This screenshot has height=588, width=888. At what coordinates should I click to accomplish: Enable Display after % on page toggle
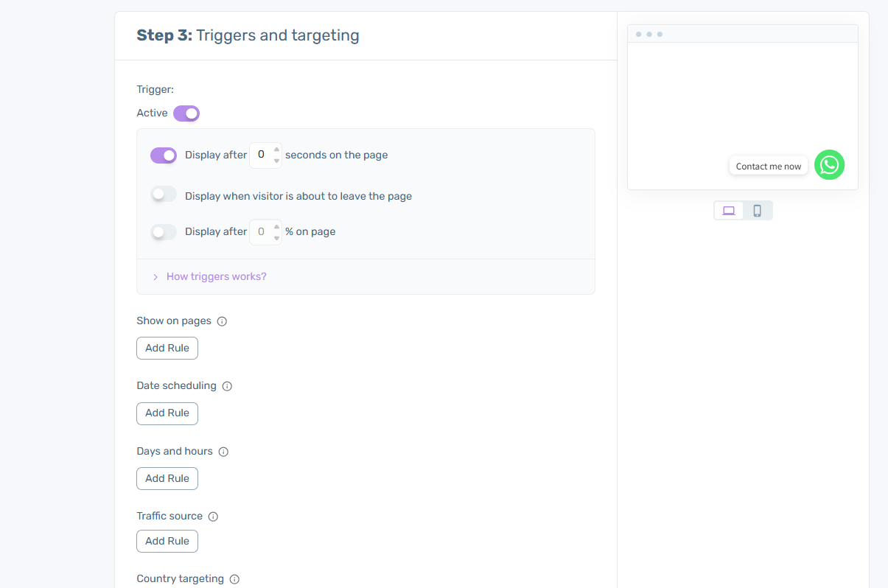pyautogui.click(x=164, y=232)
